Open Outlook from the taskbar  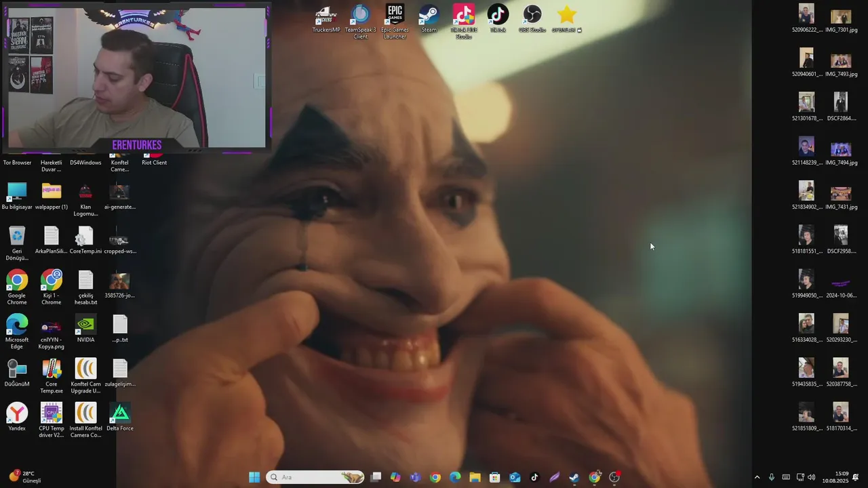[x=515, y=477]
